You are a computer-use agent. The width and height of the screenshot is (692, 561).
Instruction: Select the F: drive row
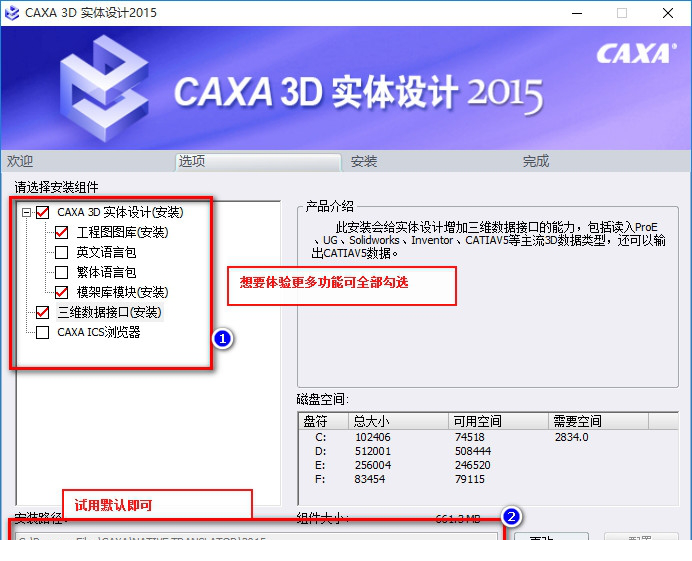(x=488, y=479)
